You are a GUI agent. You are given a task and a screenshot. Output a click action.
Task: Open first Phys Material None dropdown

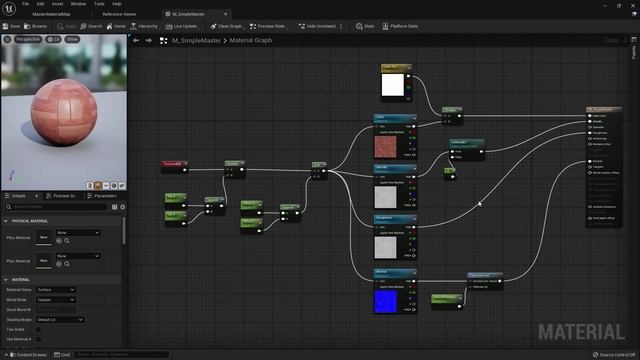coord(78,233)
